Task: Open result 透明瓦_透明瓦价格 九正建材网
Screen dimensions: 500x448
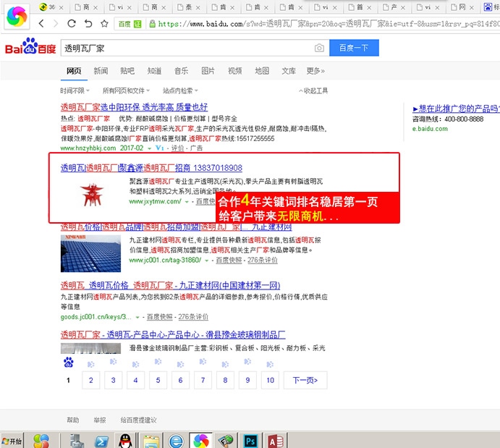Action: pos(170,285)
